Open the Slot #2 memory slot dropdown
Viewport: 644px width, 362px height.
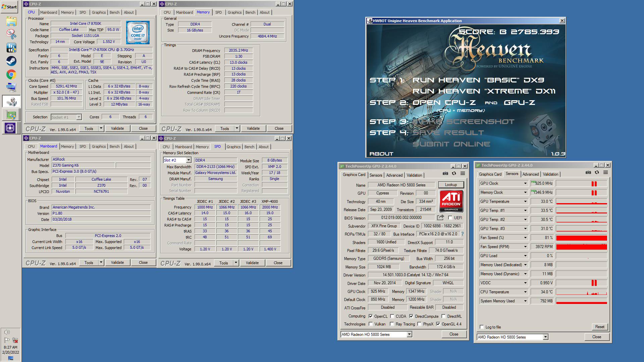189,160
